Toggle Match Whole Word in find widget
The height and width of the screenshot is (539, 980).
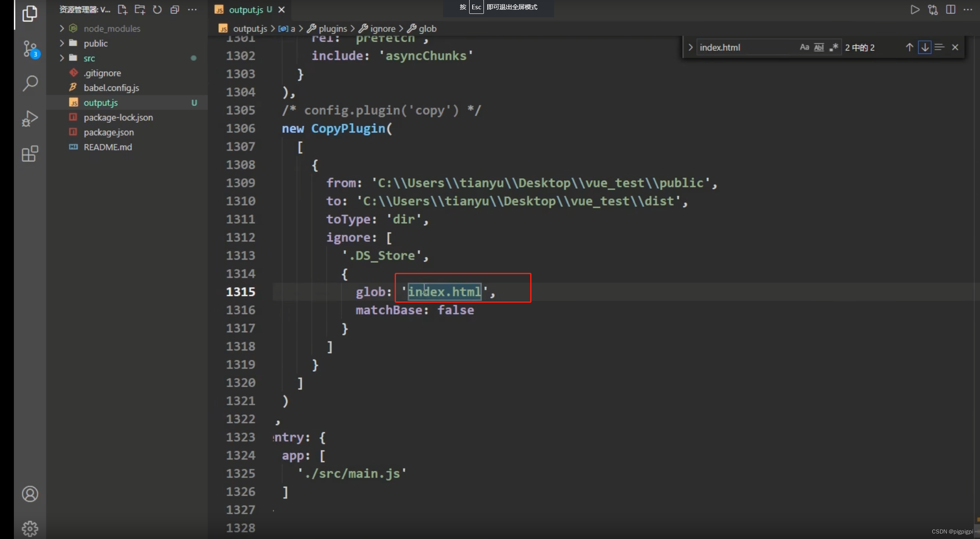819,47
